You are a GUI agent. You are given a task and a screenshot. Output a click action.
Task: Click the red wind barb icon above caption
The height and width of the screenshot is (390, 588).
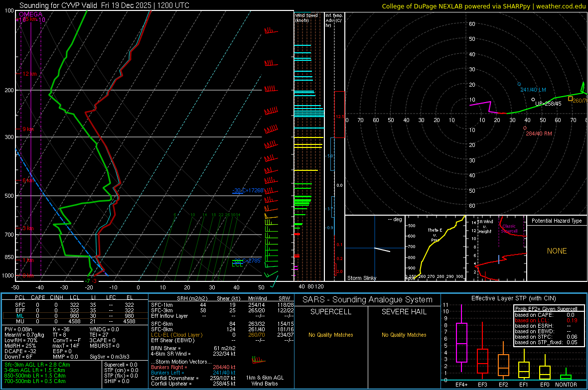[259, 361]
